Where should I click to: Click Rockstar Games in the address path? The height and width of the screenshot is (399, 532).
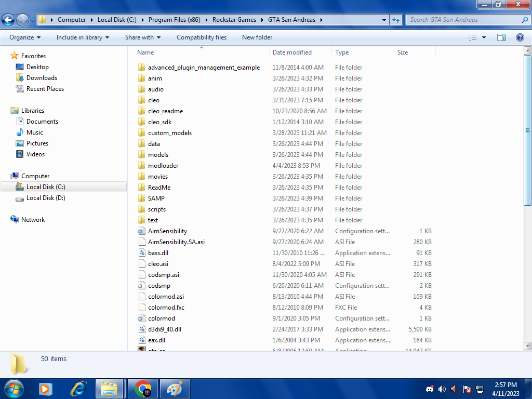pyautogui.click(x=234, y=20)
